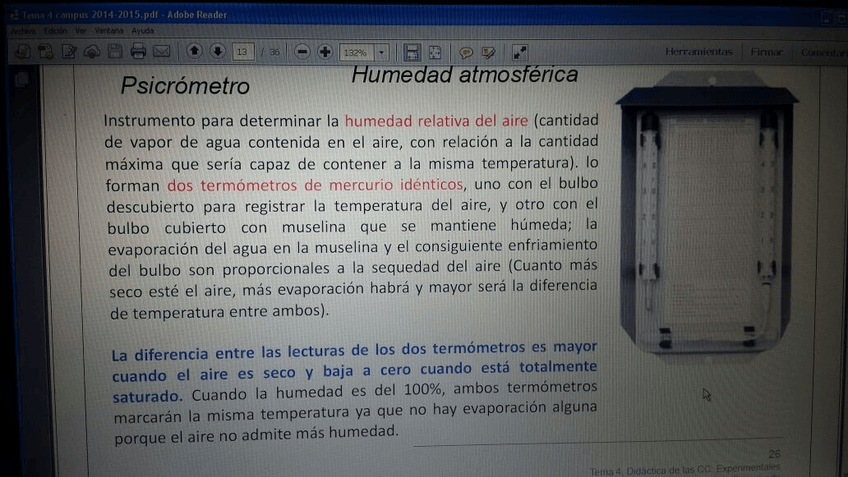Go to previous page with up arrow

tap(194, 52)
